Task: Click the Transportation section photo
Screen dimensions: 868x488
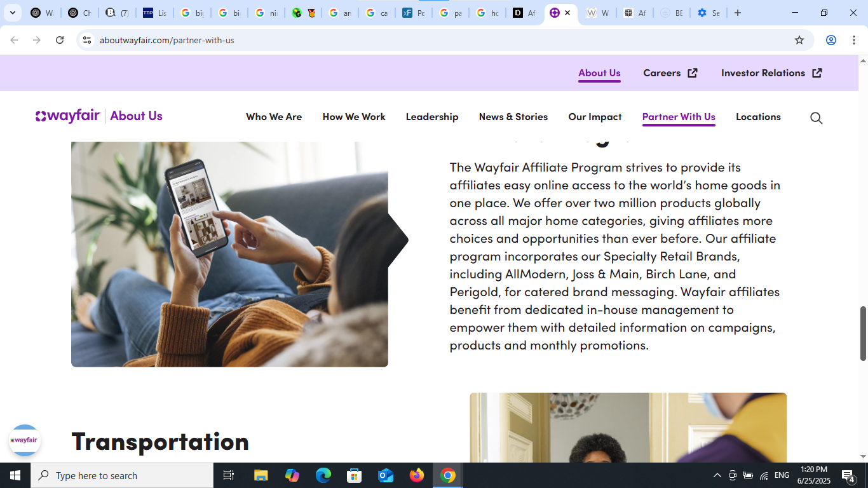Action: point(628,428)
